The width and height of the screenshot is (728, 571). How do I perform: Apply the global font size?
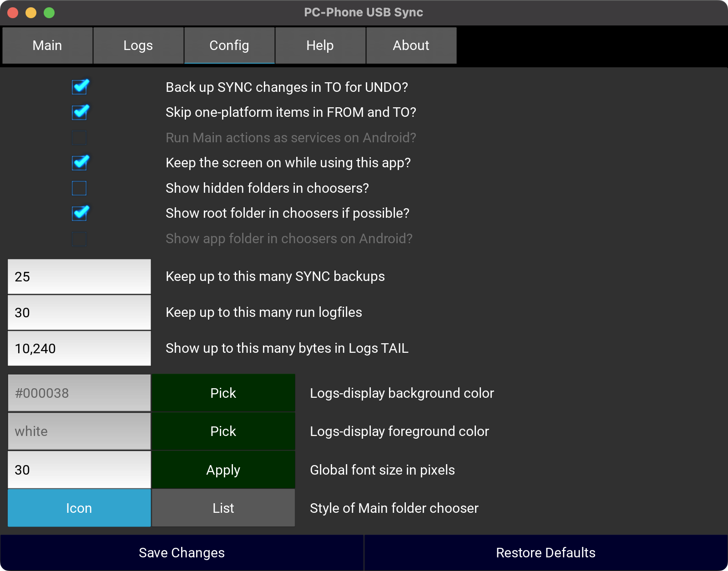pyautogui.click(x=223, y=470)
